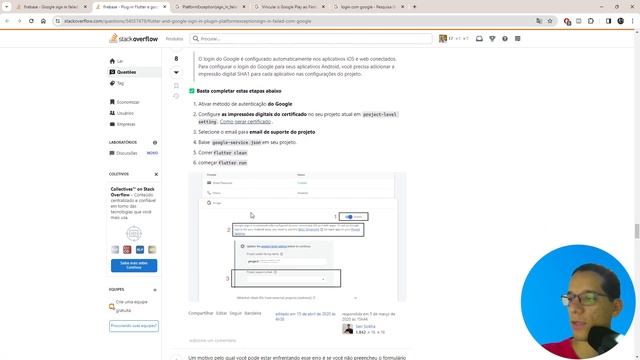The width and height of the screenshot is (640, 360).
Task: Open the Chrome profile avatar
Action: click(x=621, y=21)
